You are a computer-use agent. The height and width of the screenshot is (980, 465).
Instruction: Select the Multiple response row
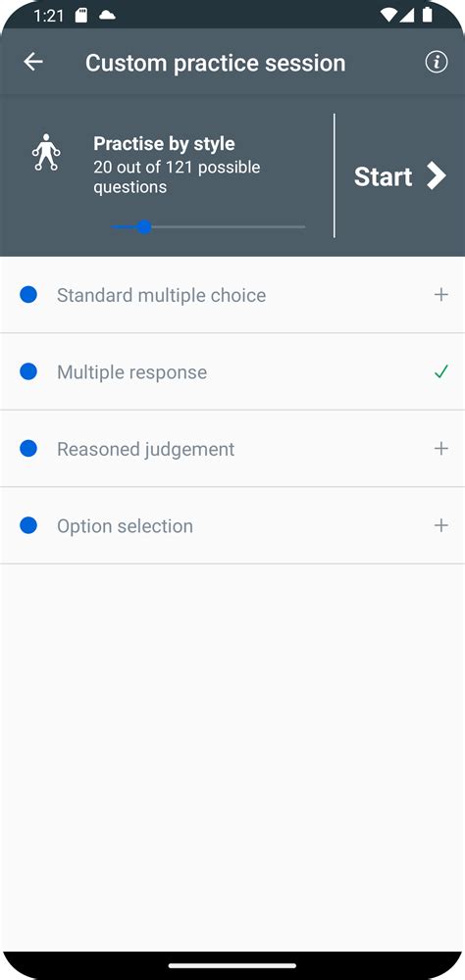[232, 371]
